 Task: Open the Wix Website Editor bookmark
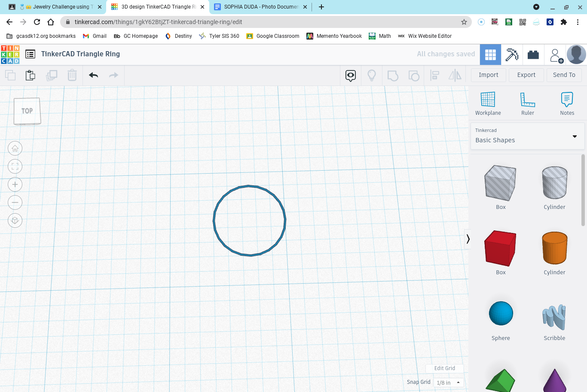[425, 36]
